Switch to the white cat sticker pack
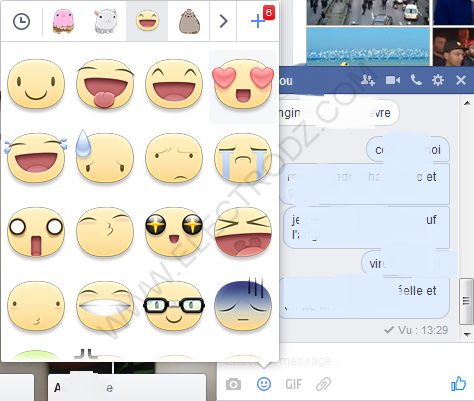This screenshot has width=474, height=401. [x=105, y=22]
